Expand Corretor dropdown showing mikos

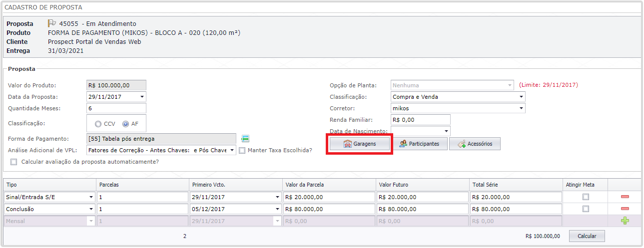(521, 108)
